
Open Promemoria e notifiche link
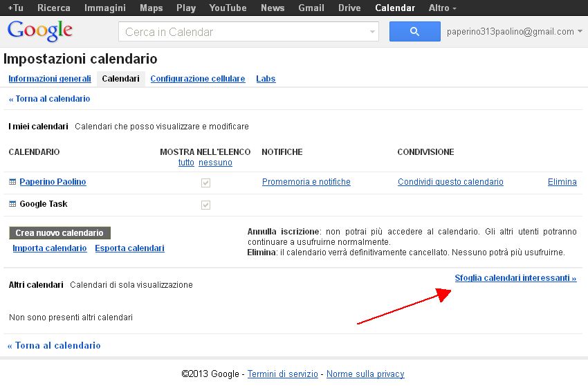(x=306, y=182)
